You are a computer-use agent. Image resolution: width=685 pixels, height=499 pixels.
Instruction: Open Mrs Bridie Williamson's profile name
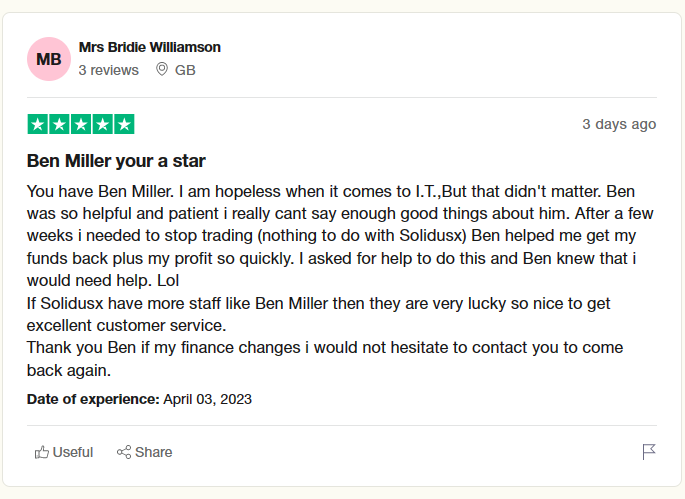(149, 47)
